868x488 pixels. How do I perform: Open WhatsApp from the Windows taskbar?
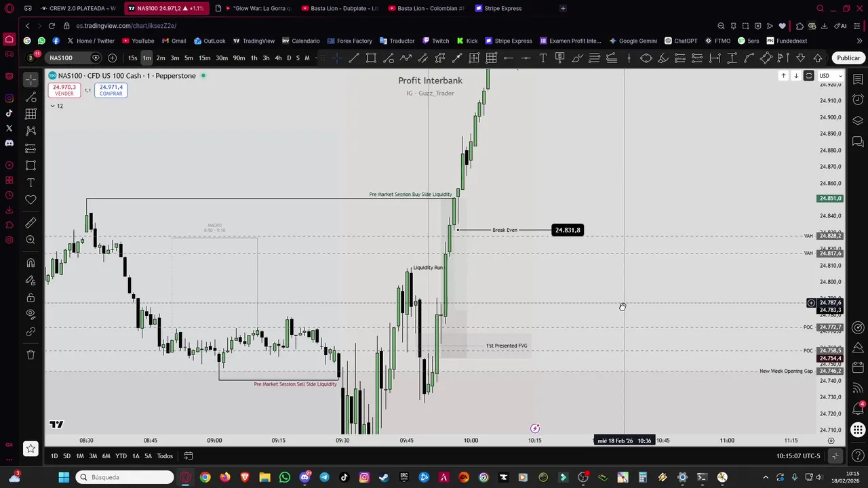coord(285,477)
